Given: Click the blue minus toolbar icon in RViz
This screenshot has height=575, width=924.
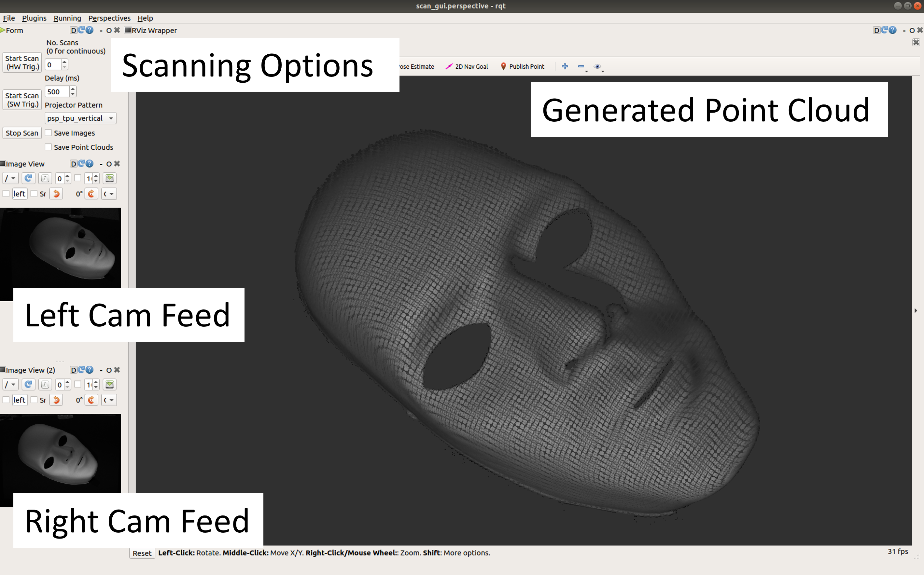Looking at the screenshot, I should pos(581,67).
